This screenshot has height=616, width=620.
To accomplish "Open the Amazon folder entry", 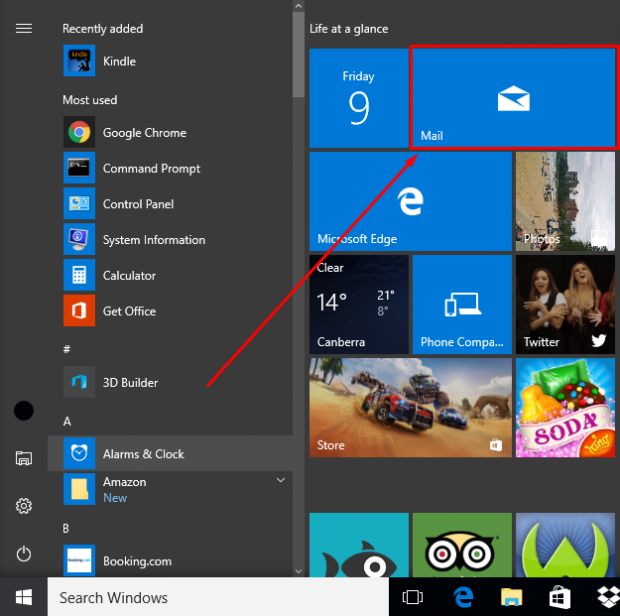I will point(170,489).
